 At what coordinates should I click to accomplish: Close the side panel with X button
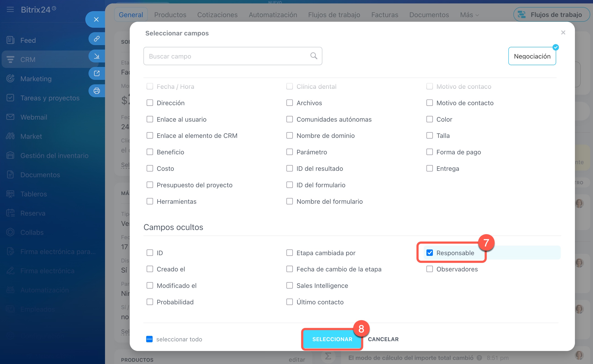(x=96, y=19)
